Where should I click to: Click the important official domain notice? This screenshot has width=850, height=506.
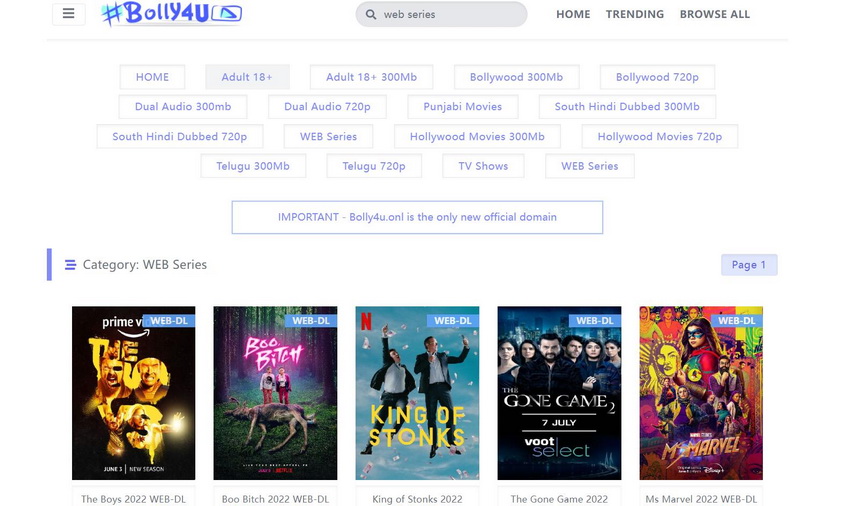tap(417, 217)
